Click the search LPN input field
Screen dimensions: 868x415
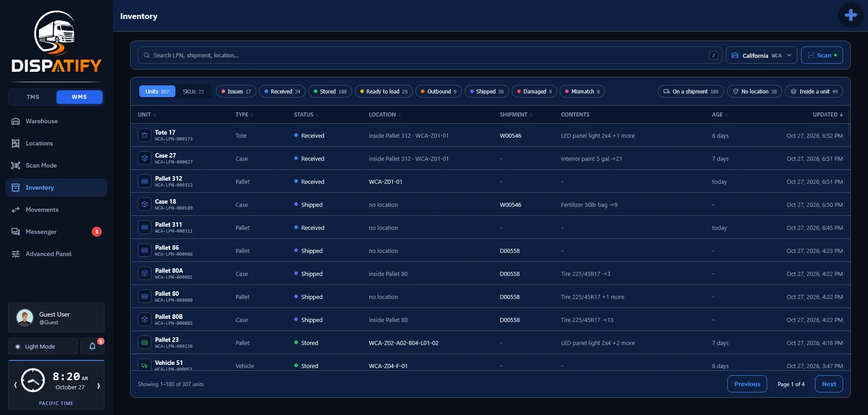pos(429,55)
